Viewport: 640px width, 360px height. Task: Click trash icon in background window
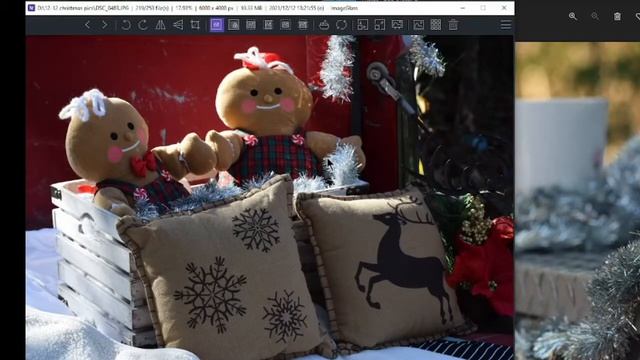617,16
